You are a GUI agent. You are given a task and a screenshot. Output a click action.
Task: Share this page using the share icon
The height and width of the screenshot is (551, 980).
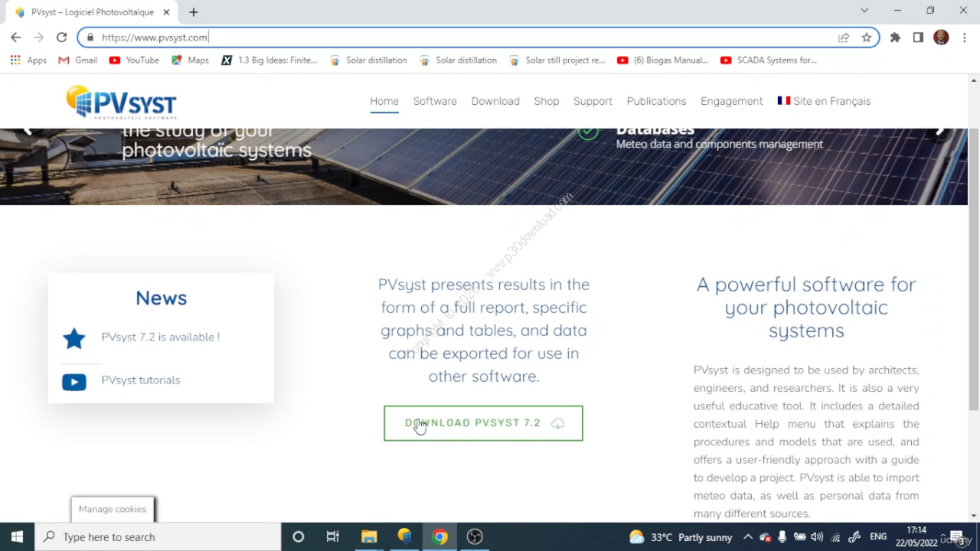pyautogui.click(x=844, y=37)
